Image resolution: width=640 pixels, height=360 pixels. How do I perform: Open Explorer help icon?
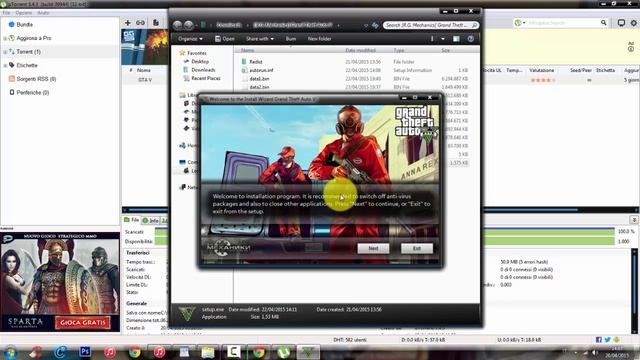click(471, 39)
